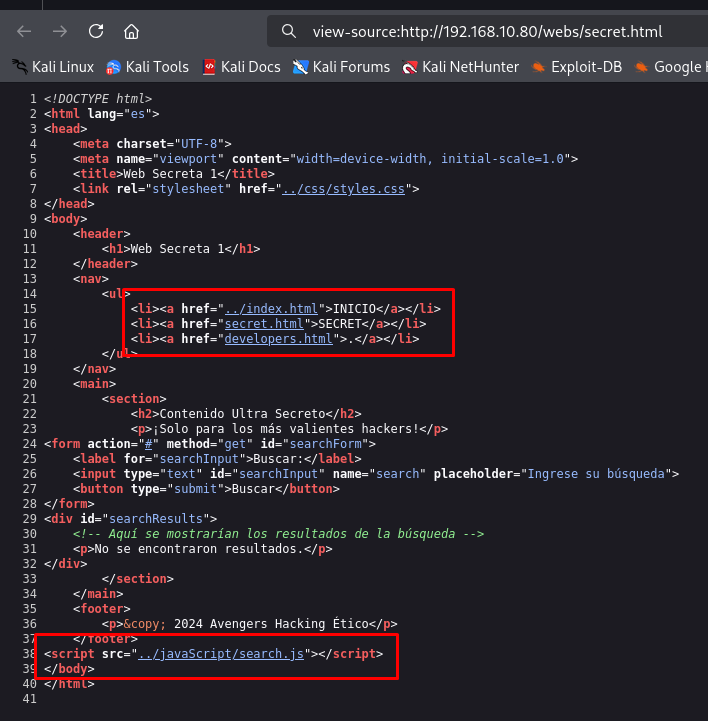This screenshot has width=708, height=721.
Task: Click the UTF-8 charset value
Action: click(x=199, y=144)
